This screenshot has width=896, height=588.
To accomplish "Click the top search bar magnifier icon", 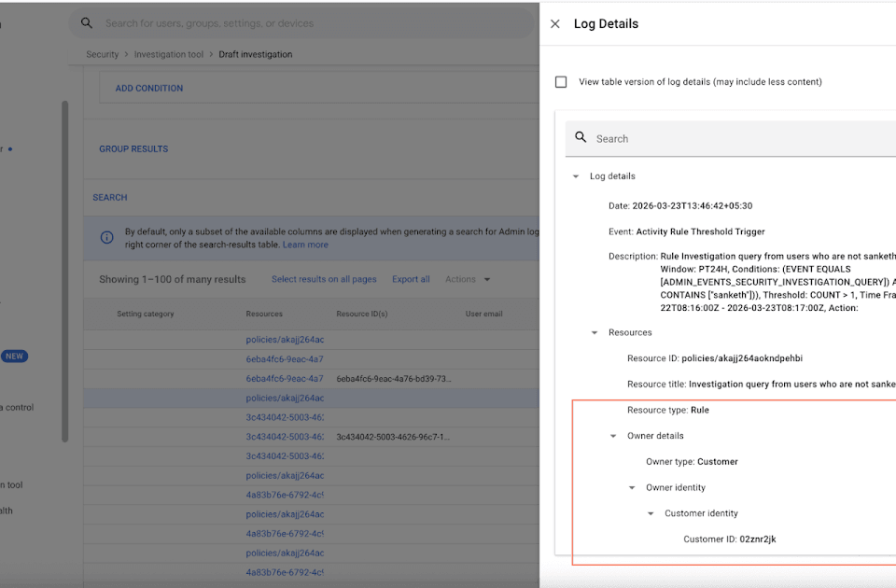I will click(87, 23).
